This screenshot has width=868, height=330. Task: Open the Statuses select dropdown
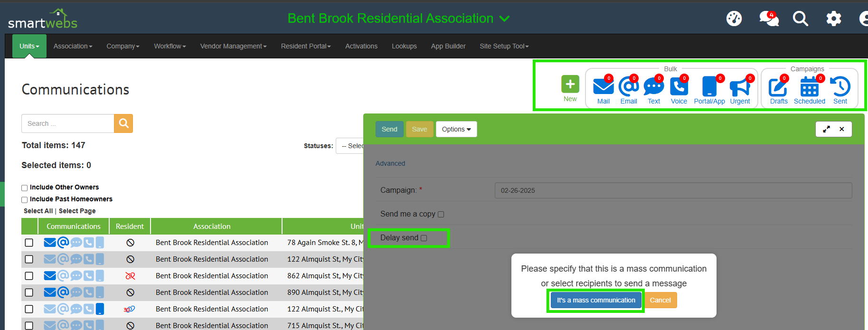pyautogui.click(x=350, y=146)
